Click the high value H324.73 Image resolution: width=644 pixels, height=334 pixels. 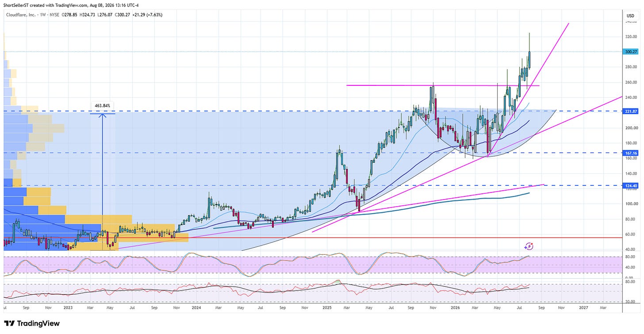tap(88, 15)
